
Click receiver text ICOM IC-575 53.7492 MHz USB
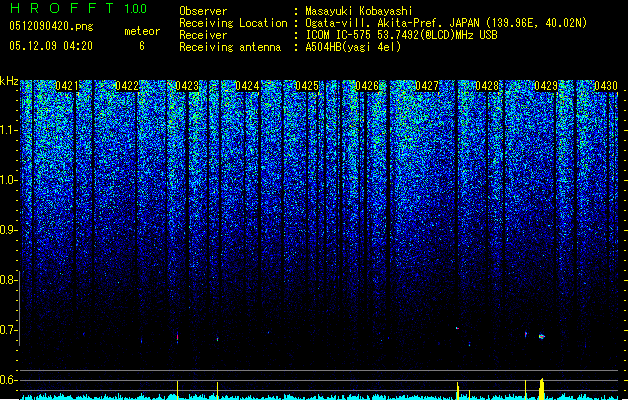point(401,35)
